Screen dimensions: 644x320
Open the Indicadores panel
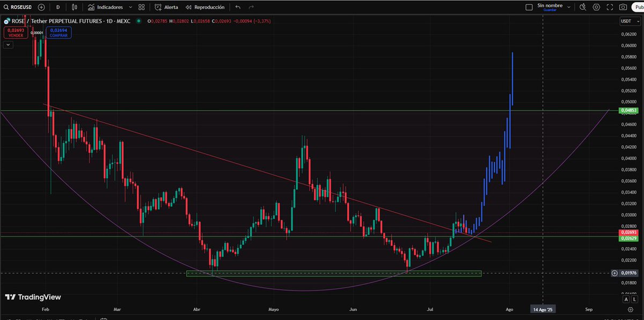click(x=106, y=8)
